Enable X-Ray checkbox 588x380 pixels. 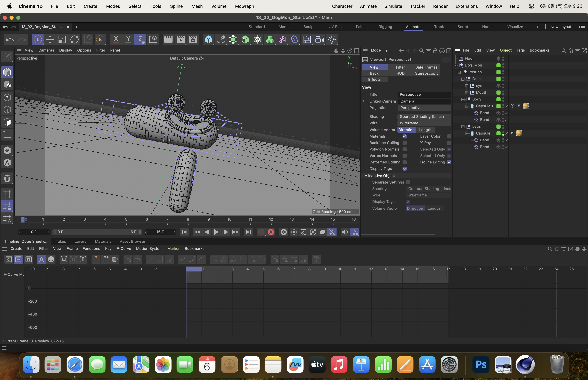(x=449, y=143)
